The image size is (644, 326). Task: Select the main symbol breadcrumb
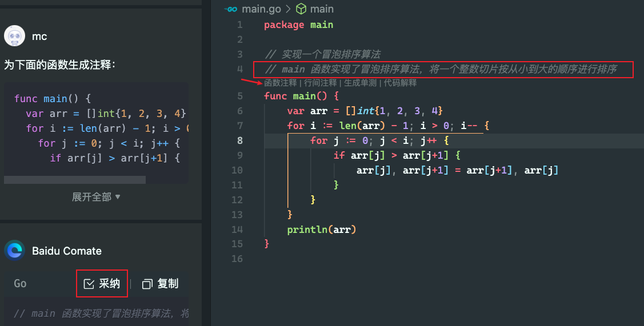[x=322, y=9]
